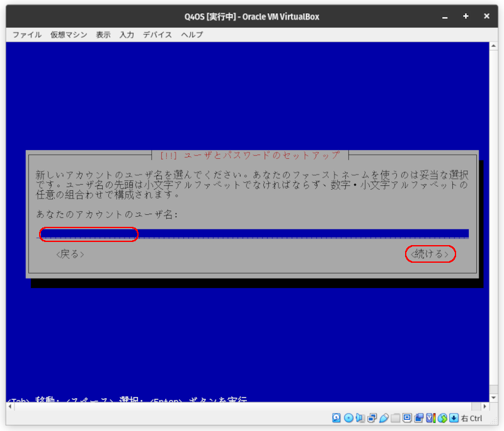Click the recording status icon
Image resolution: width=504 pixels, height=431 pixels.
pos(418,418)
